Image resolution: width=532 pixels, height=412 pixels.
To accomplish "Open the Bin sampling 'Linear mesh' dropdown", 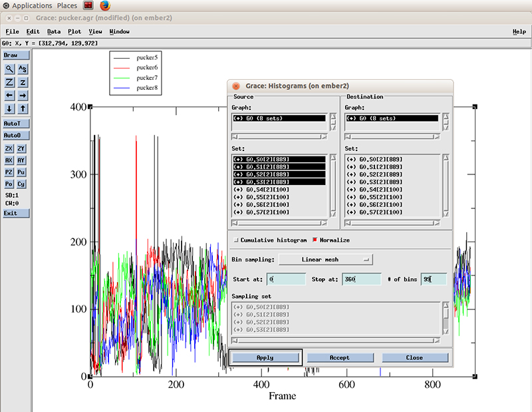I will pyautogui.click(x=326, y=260).
